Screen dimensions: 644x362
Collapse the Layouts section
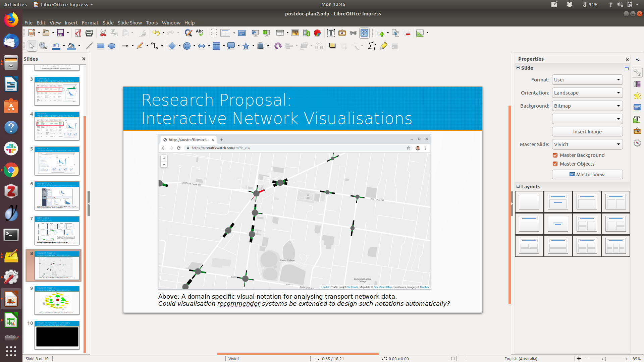click(518, 187)
